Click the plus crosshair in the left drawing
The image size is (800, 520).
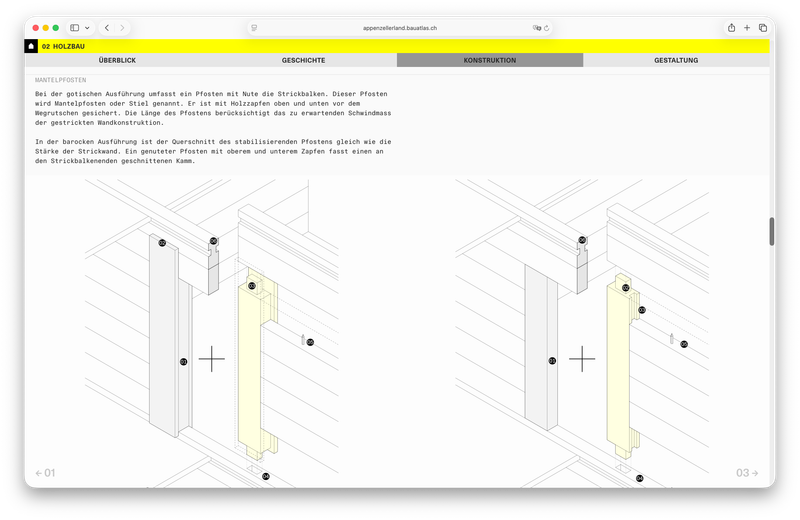pos(212,359)
